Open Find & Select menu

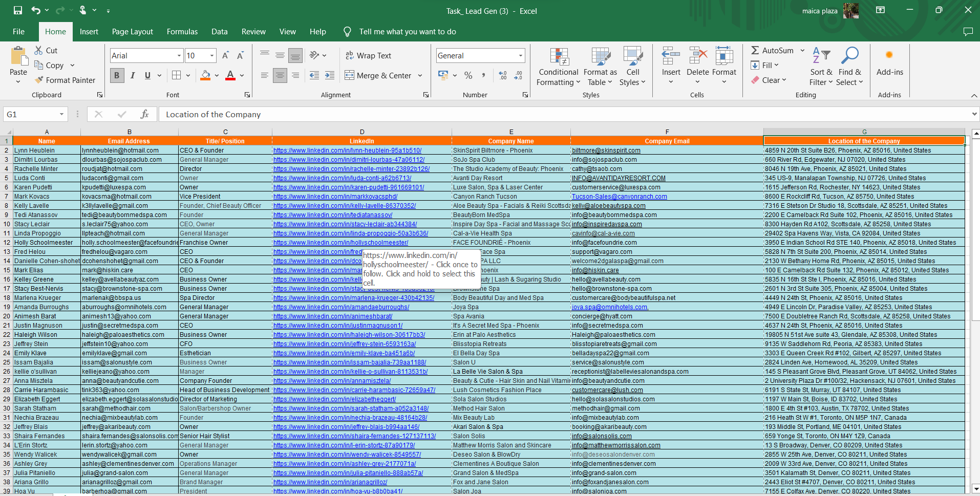pyautogui.click(x=850, y=67)
